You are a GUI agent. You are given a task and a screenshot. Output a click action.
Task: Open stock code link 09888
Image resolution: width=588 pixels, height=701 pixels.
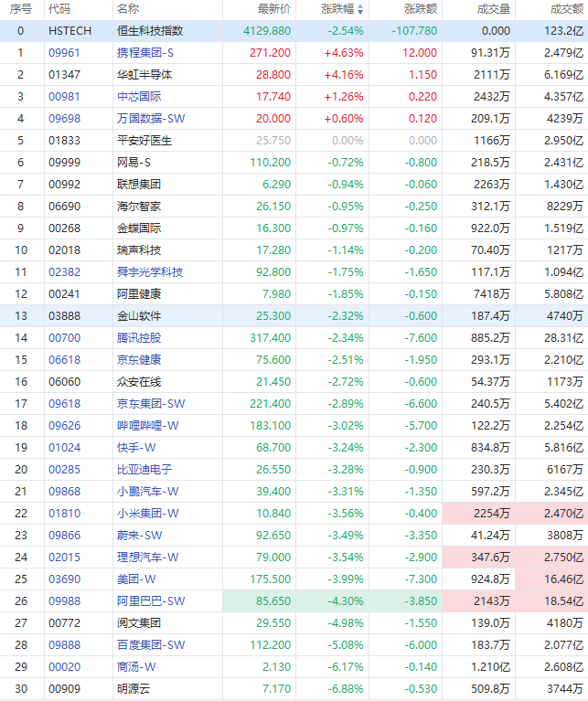[x=64, y=644]
